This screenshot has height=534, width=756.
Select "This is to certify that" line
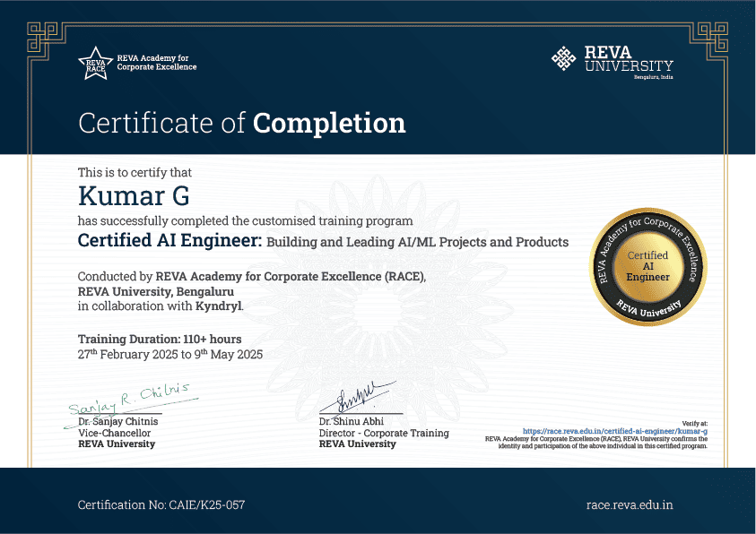[x=135, y=172]
